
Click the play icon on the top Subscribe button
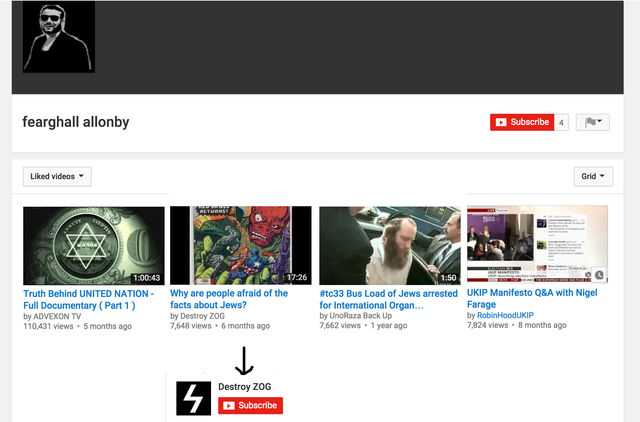(x=501, y=122)
